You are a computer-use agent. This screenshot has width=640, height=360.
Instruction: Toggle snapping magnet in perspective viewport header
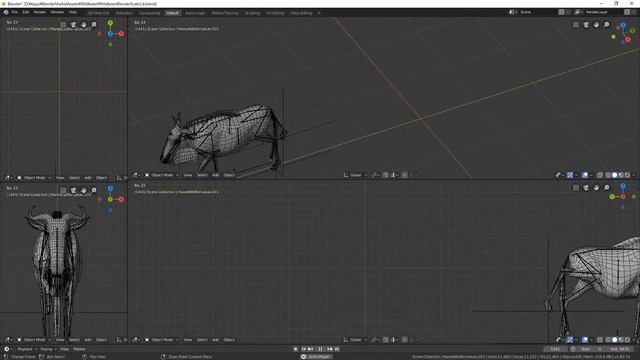(386, 175)
